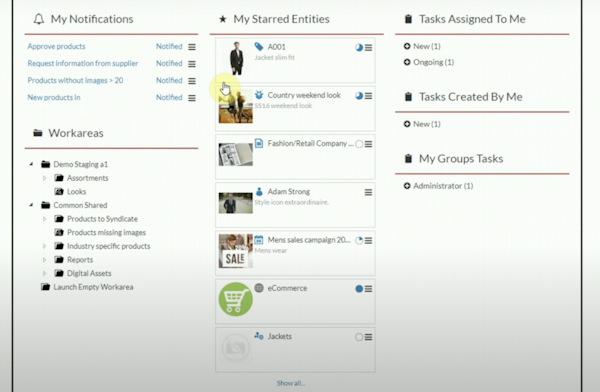Open Country weekend look thumbnail
The height and width of the screenshot is (392, 600).
(235, 106)
